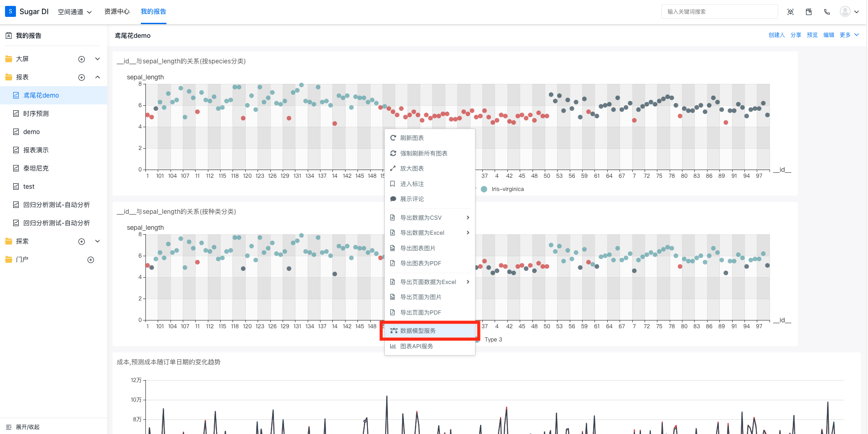Image resolution: width=868 pixels, height=434 pixels.
Task: Expand the 大屏 folder chevron
Action: [98, 59]
